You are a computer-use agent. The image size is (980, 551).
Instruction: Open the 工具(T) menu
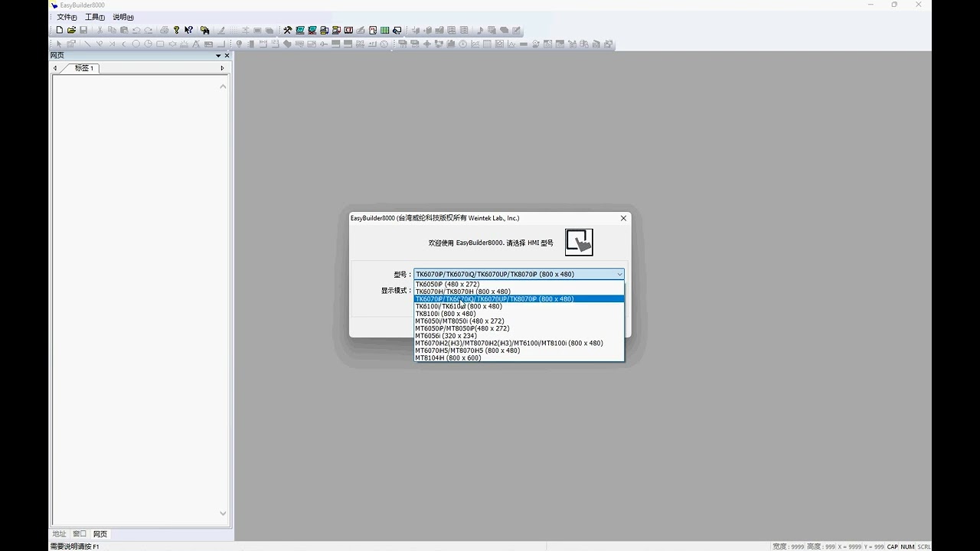coord(95,17)
